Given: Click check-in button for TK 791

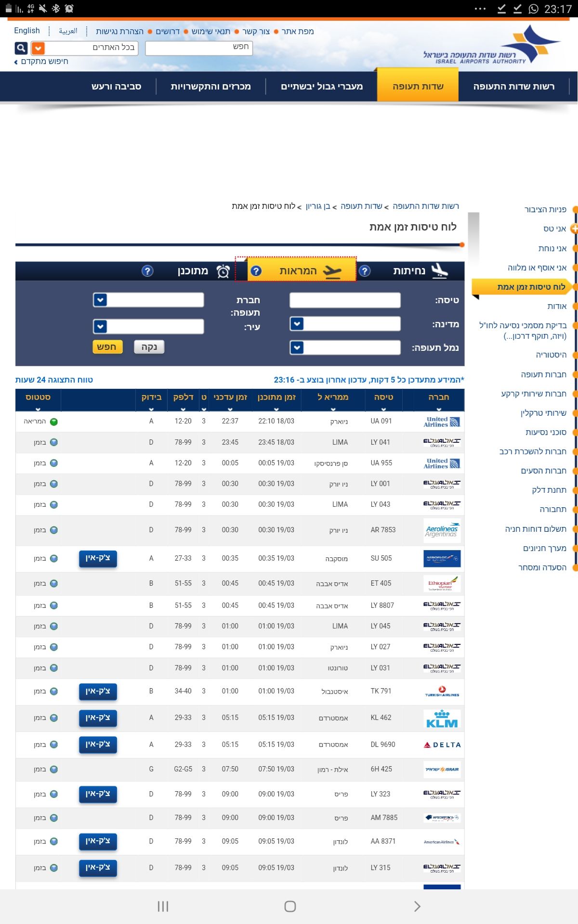Looking at the screenshot, I should [x=98, y=691].
